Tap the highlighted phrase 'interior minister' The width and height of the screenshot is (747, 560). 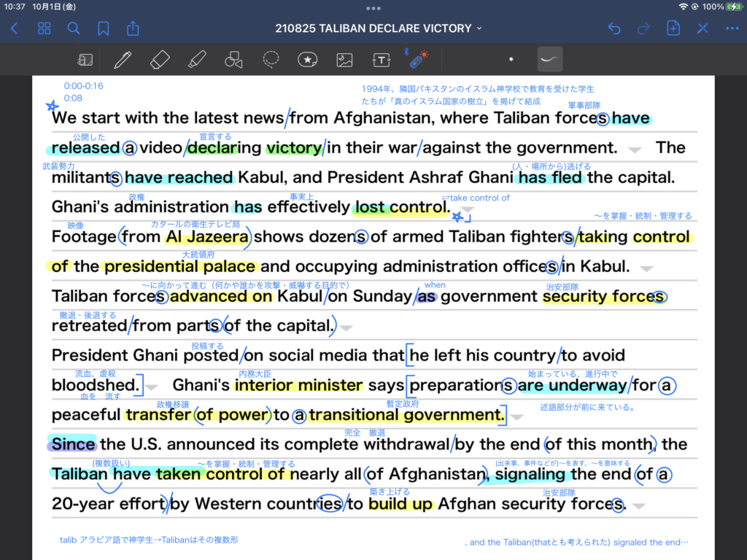[298, 385]
